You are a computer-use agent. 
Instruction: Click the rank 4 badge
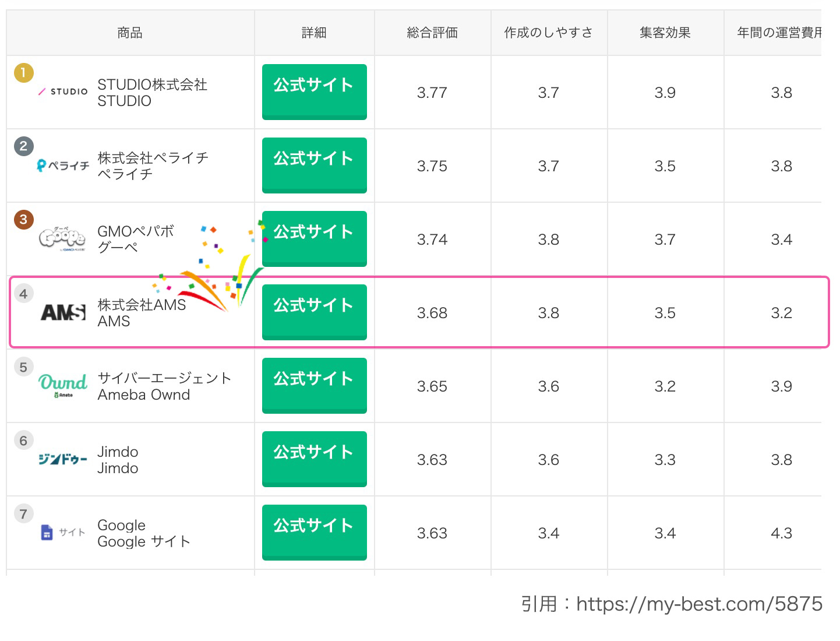24,294
